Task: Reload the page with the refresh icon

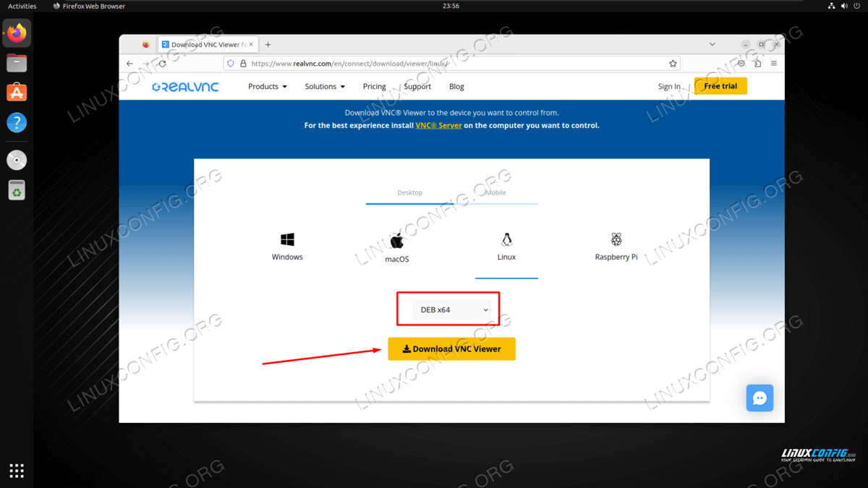Action: (x=163, y=64)
